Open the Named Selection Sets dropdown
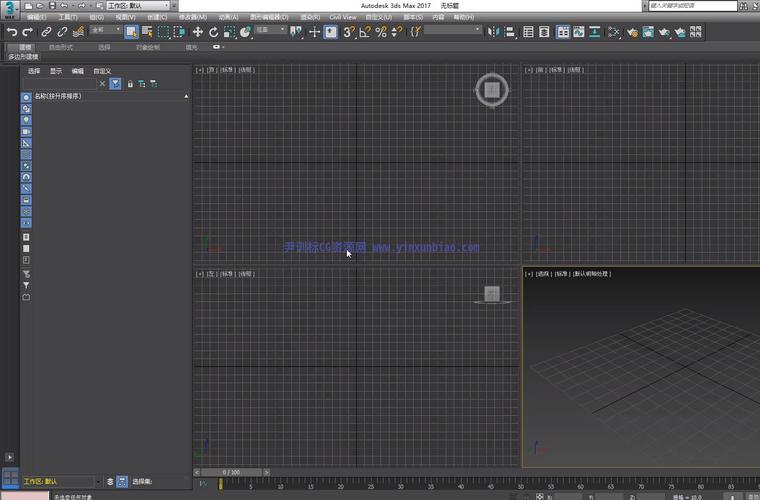The image size is (760, 500). click(x=453, y=30)
